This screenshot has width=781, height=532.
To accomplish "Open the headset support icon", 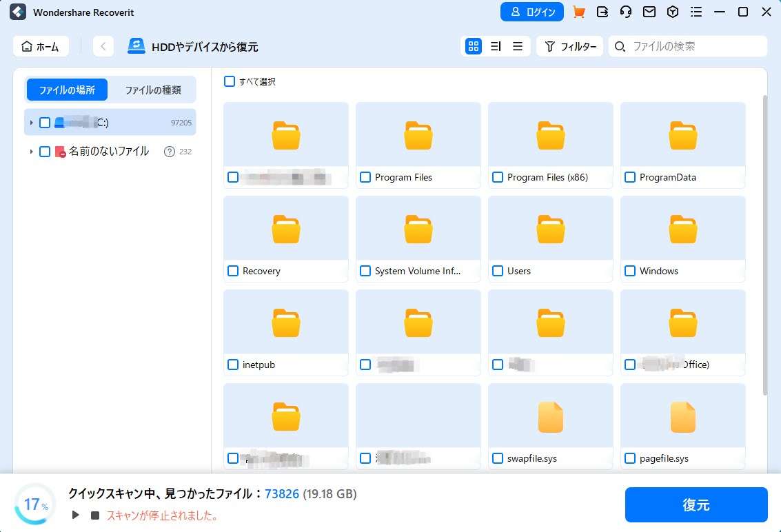I will (626, 12).
